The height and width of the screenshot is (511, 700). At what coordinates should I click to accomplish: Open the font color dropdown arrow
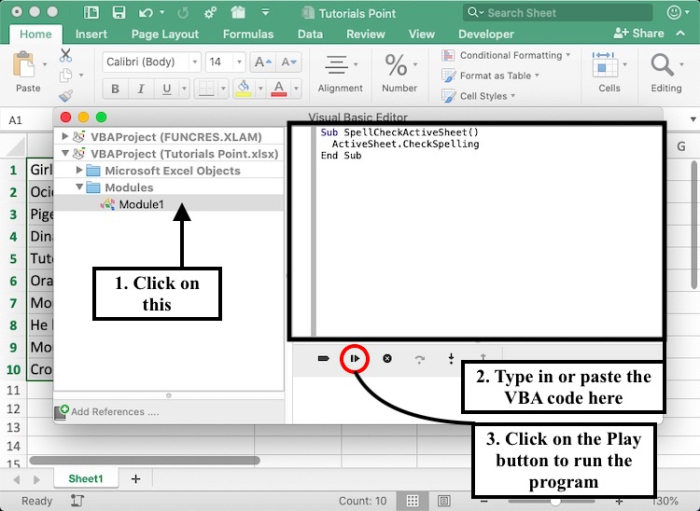click(x=296, y=89)
